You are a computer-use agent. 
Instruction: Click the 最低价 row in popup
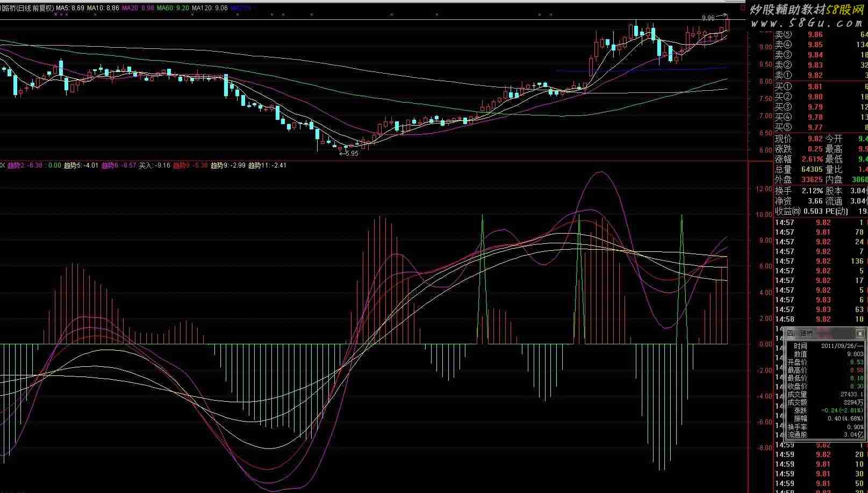825,378
